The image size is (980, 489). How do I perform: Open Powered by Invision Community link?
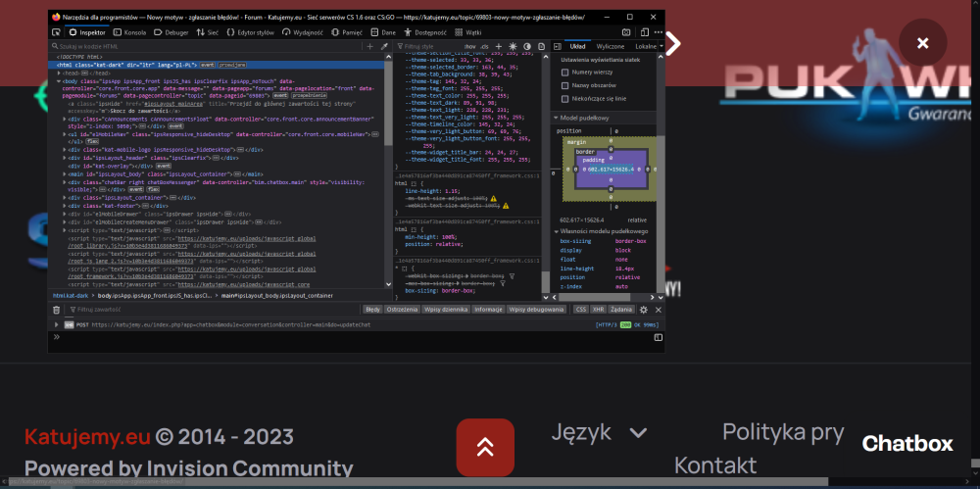point(189,468)
